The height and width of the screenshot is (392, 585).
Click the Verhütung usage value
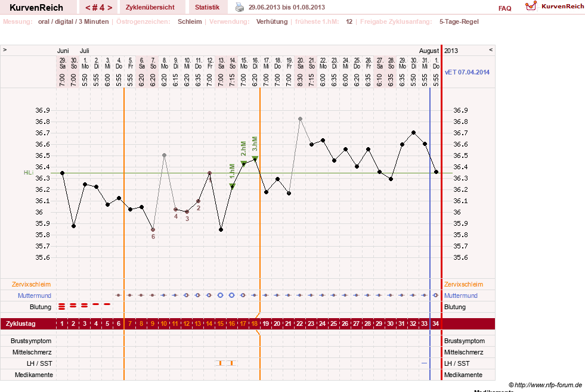click(x=271, y=21)
